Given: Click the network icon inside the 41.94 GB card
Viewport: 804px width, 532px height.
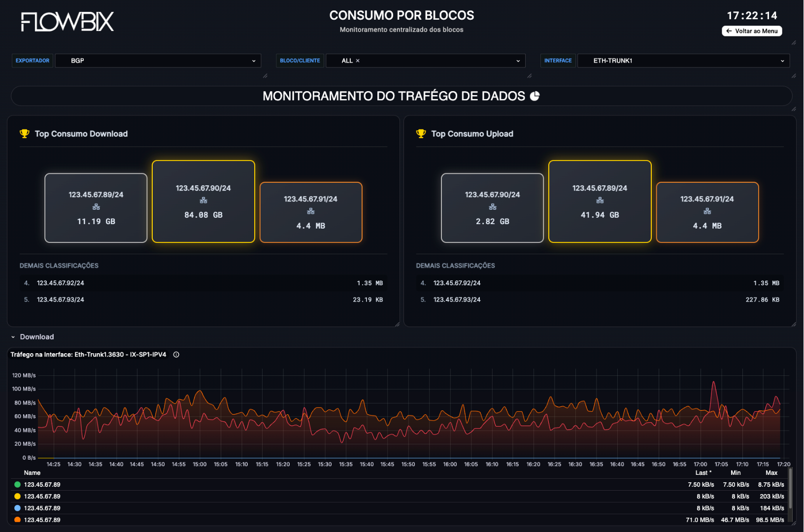Looking at the screenshot, I should (x=600, y=200).
